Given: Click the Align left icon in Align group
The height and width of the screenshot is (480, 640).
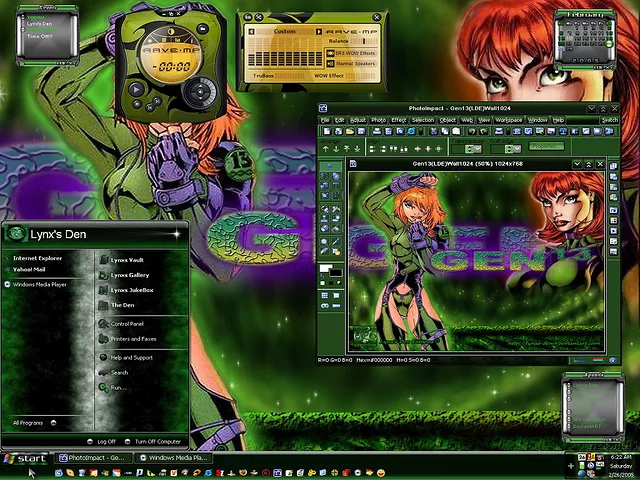Looking at the screenshot, I should pyautogui.click(x=372, y=149).
